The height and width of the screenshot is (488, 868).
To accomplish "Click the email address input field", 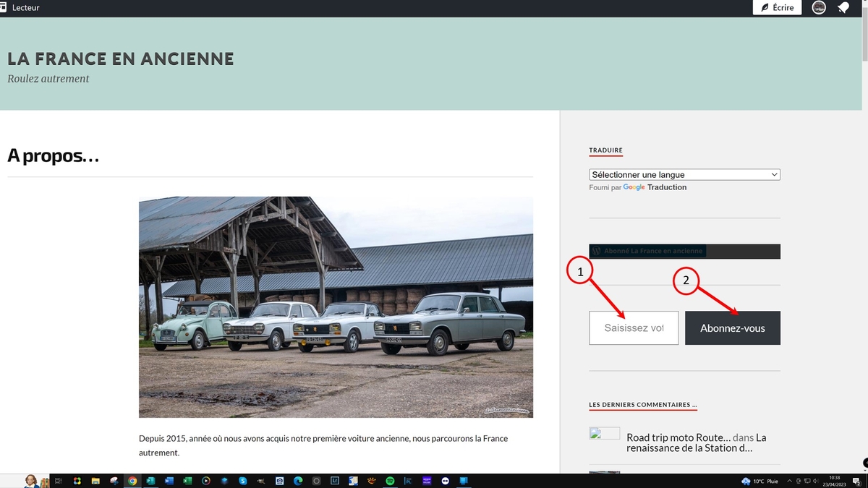I will click(634, 328).
